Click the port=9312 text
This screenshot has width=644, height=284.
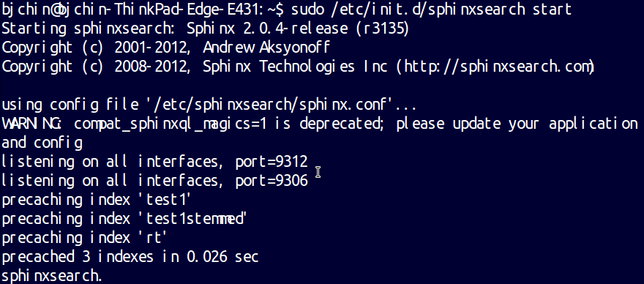pos(272,162)
